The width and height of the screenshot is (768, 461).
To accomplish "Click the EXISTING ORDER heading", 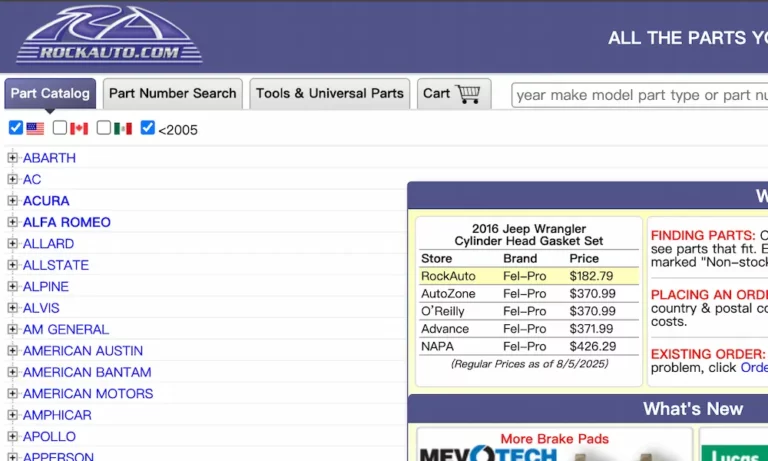I will [708, 354].
